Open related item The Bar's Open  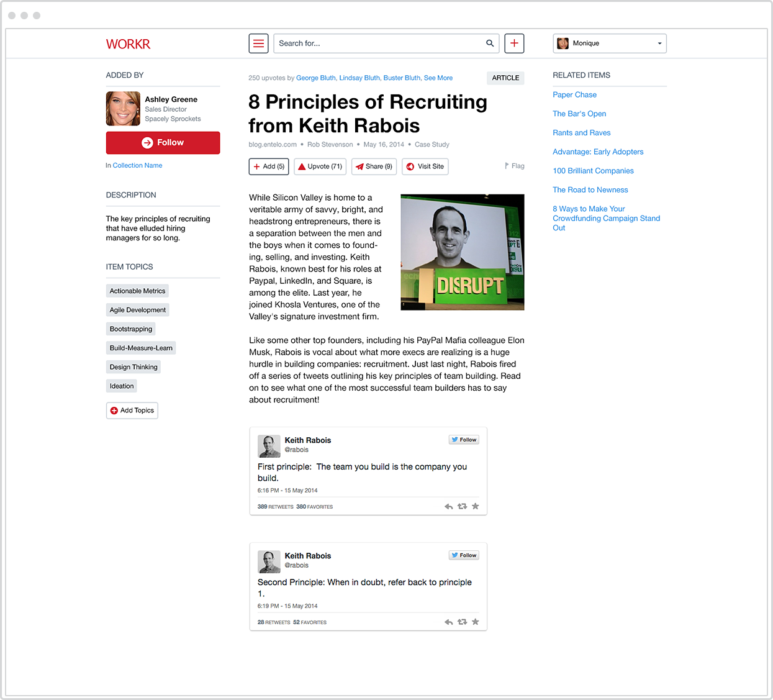tap(579, 114)
